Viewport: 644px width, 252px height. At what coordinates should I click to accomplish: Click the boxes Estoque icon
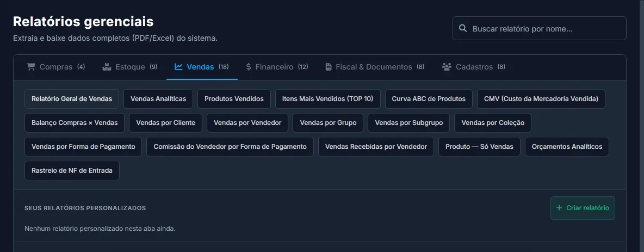point(107,67)
